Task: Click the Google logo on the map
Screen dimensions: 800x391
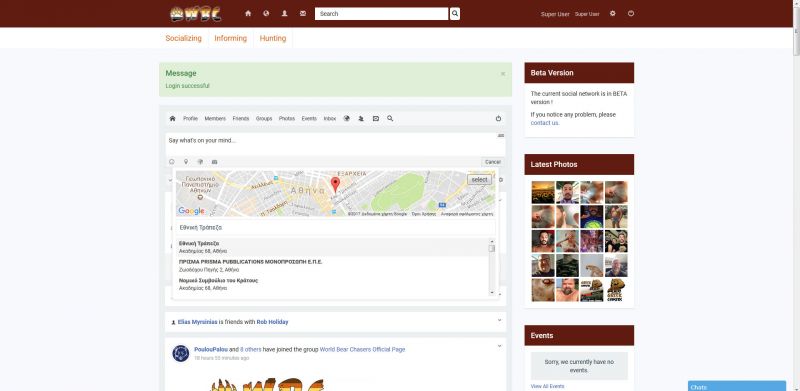Action: point(191,211)
